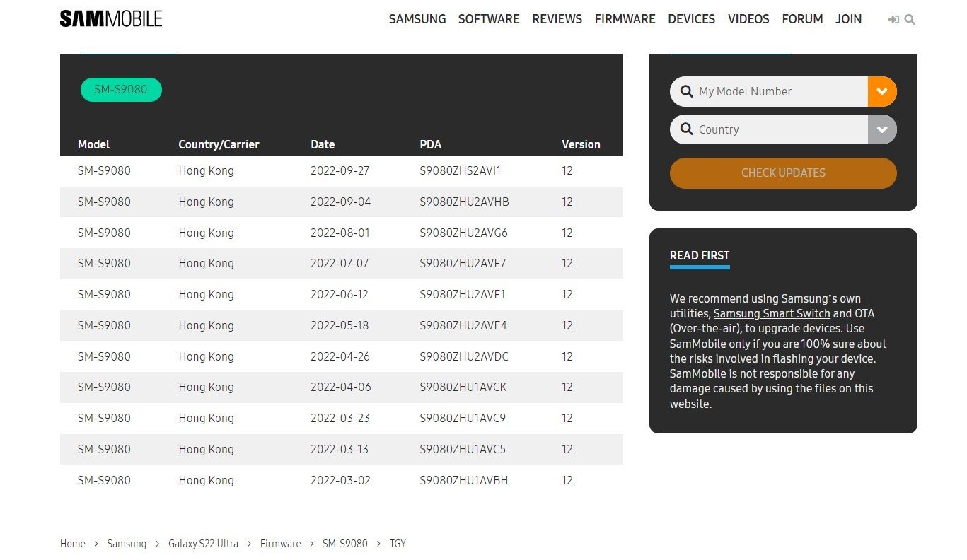Viewport: 967px width, 560px height.
Task: Expand the Country dropdown arrow
Action: (x=881, y=130)
